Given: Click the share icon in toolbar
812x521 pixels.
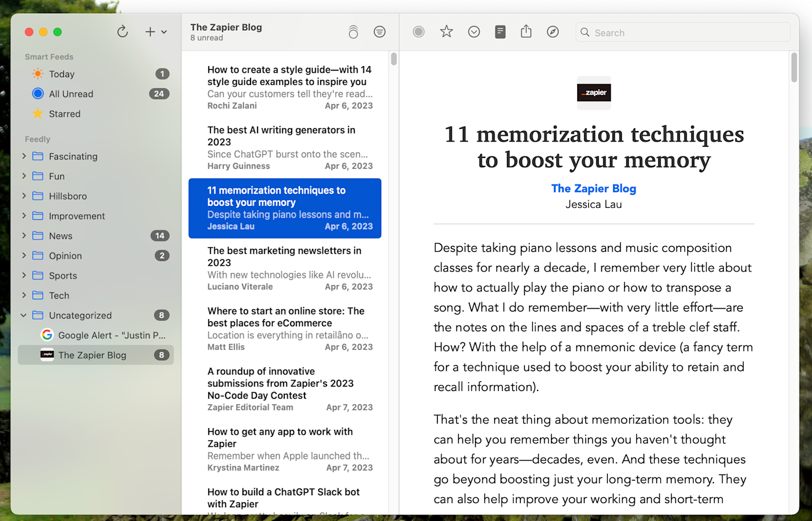Looking at the screenshot, I should [526, 32].
